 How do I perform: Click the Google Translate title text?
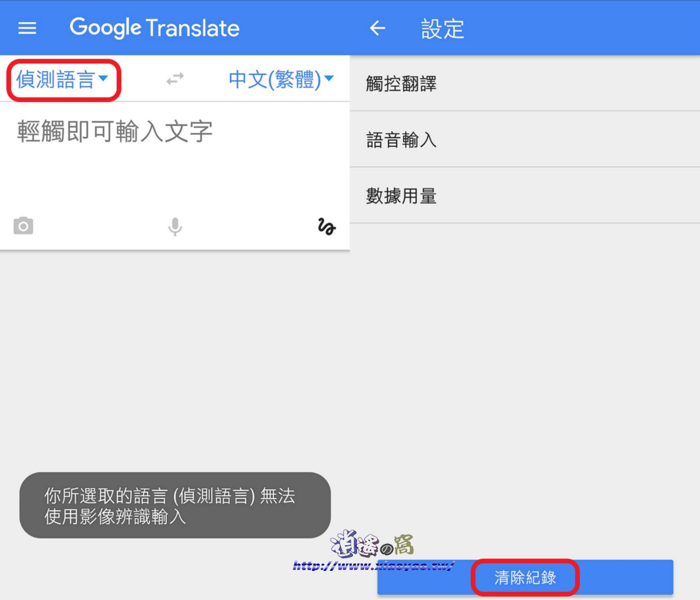point(155,28)
